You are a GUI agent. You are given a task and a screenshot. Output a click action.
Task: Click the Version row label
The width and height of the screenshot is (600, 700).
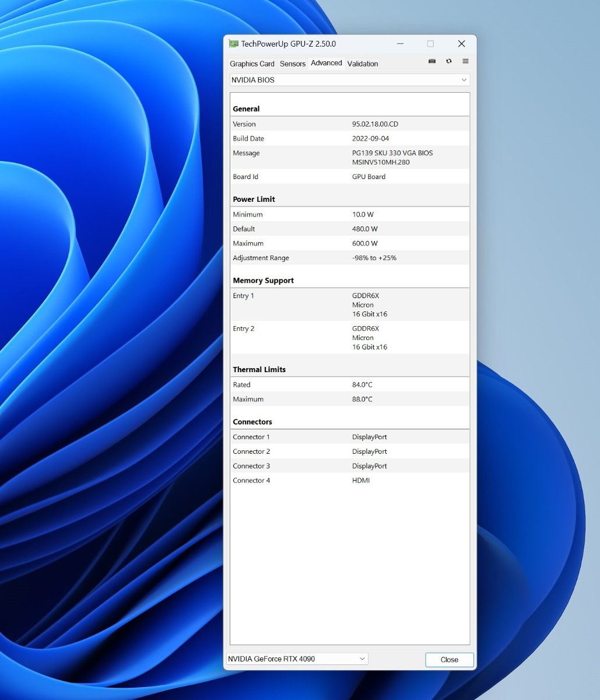tap(244, 124)
